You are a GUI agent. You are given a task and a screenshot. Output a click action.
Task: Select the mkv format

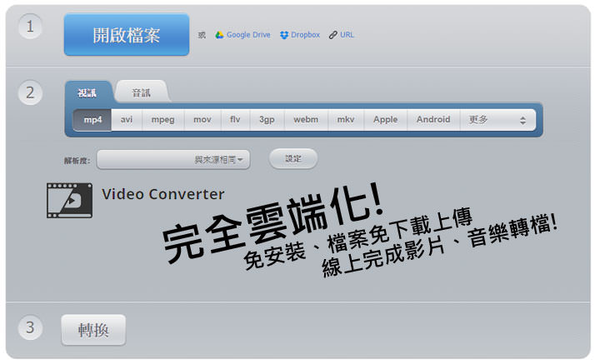click(346, 120)
